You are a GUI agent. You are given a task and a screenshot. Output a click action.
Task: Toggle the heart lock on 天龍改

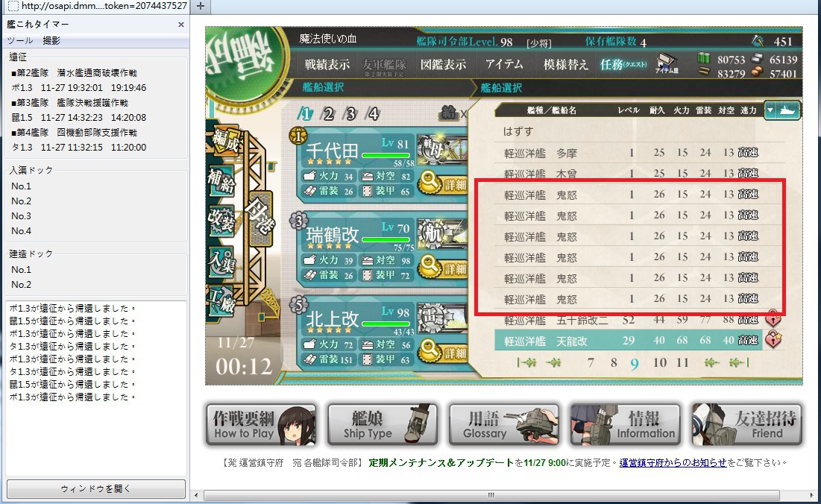pyautogui.click(x=773, y=340)
